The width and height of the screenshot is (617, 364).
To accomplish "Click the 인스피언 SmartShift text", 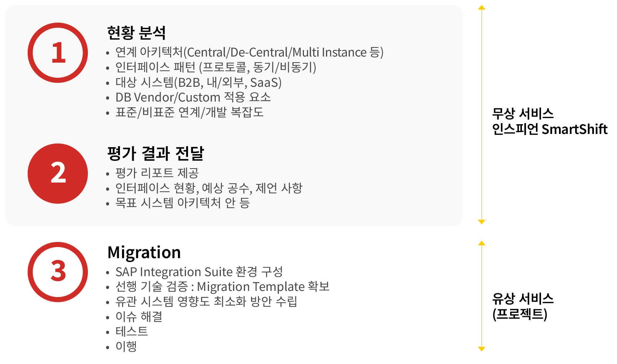I will pyautogui.click(x=550, y=129).
